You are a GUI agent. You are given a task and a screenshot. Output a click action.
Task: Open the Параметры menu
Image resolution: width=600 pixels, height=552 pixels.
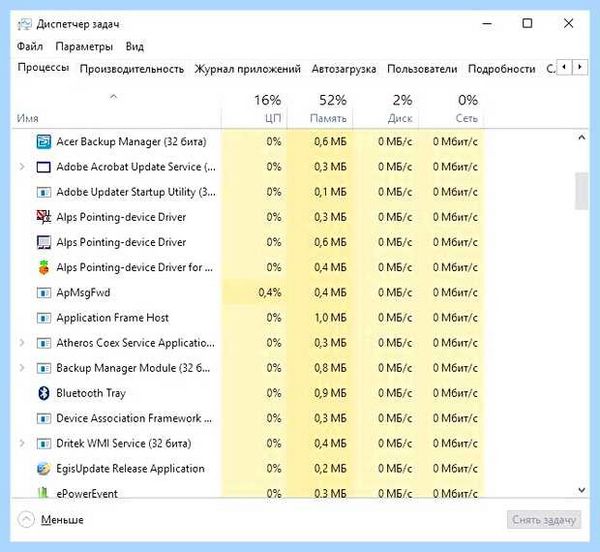click(x=84, y=47)
